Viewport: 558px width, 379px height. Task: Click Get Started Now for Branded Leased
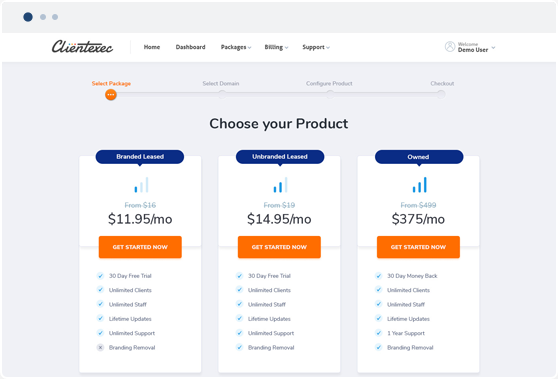coord(140,247)
